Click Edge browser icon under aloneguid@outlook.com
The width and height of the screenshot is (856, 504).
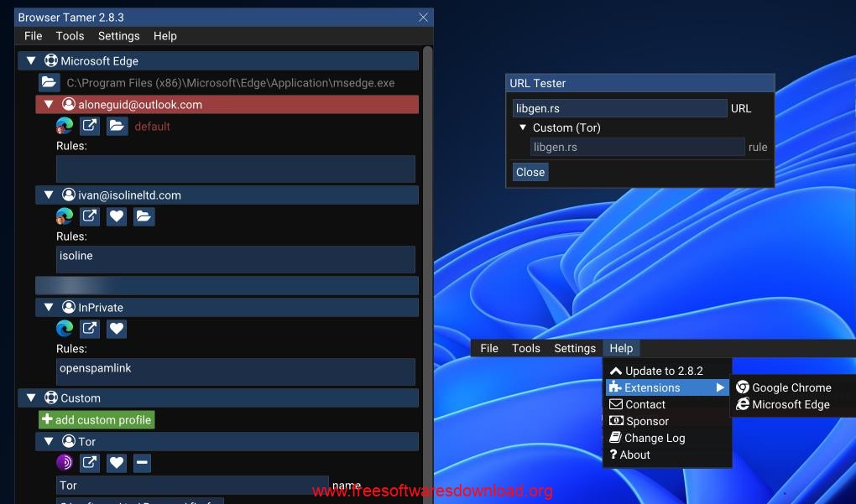tap(65, 126)
